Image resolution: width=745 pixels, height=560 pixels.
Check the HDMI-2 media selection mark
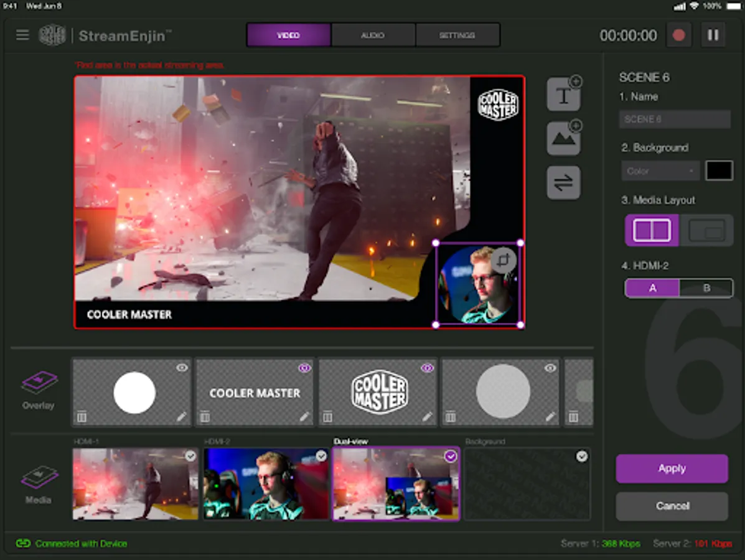coord(322,456)
